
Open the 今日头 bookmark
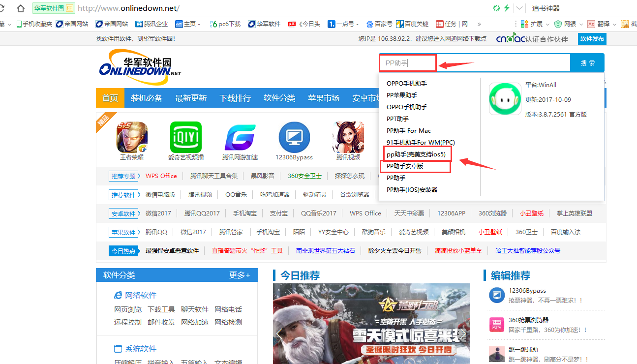point(304,24)
